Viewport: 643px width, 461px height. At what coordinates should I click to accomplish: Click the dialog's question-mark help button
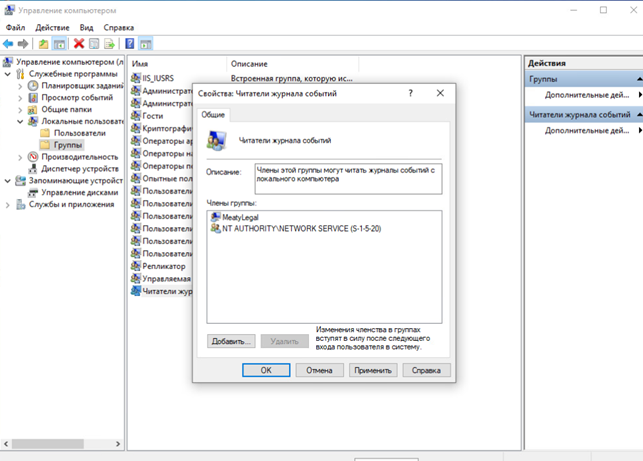tap(410, 93)
